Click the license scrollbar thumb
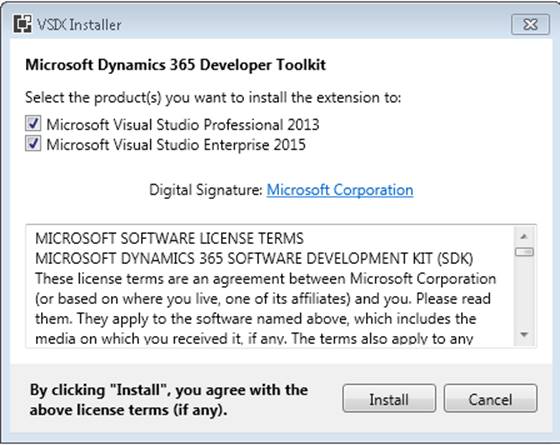The height and width of the screenshot is (445, 560). coord(524,252)
